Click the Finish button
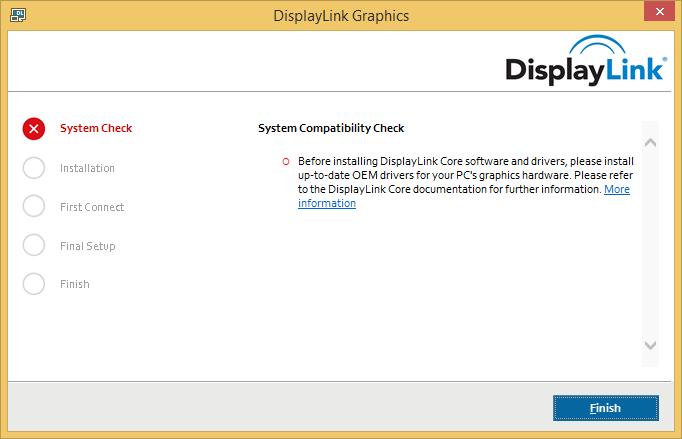 tap(605, 408)
